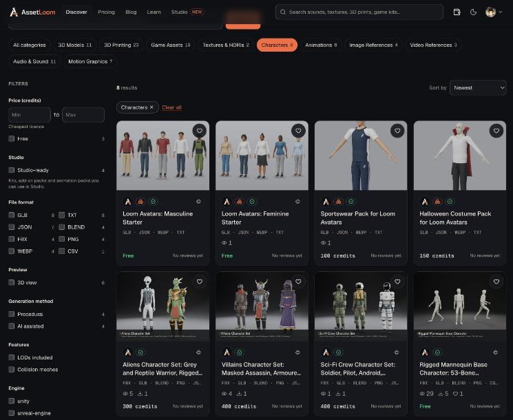
Task: Click the Clear all link
Action: 171,107
